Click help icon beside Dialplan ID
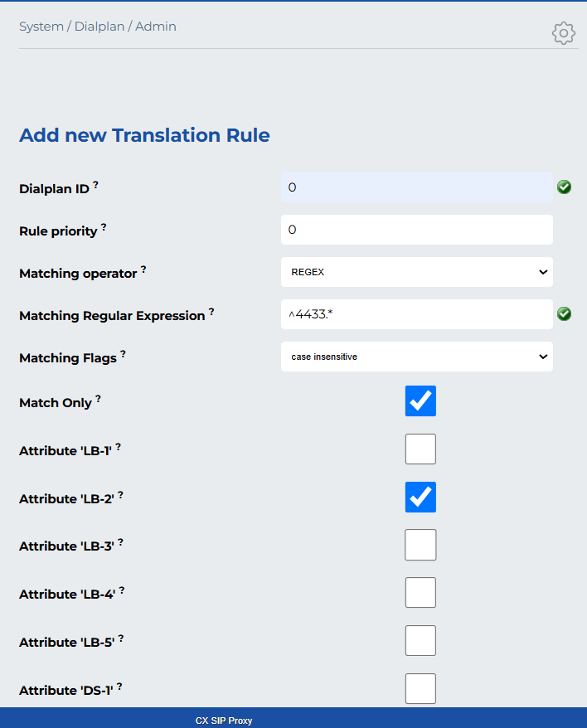587x728 pixels. [95, 185]
